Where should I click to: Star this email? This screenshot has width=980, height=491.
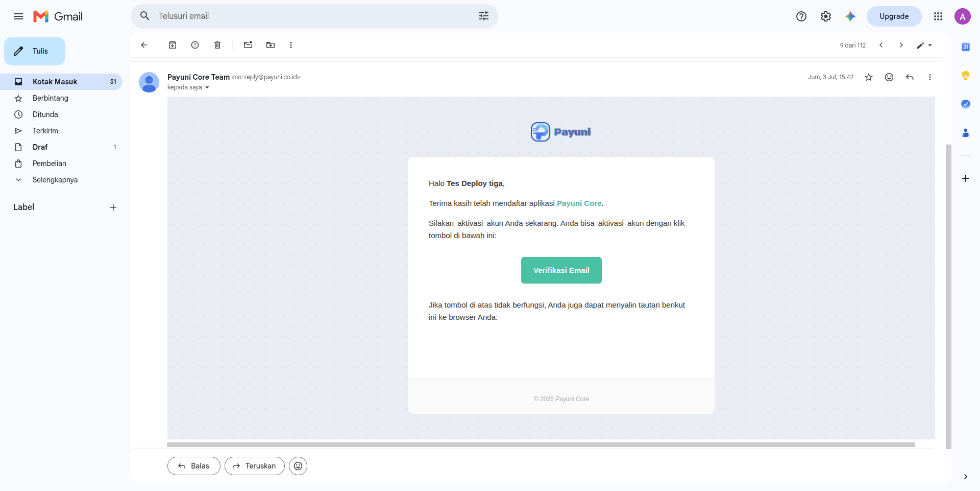tap(869, 77)
